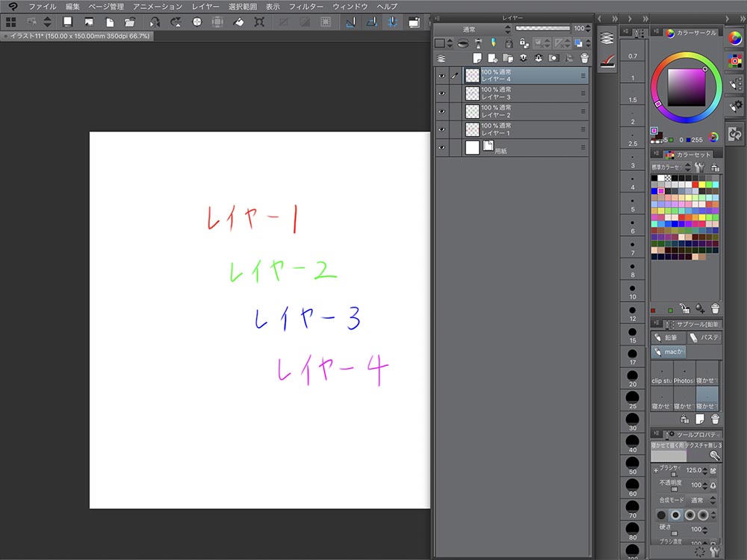747x560 pixels.
Task: Click the merge to lower layer icon
Action: click(x=538, y=57)
